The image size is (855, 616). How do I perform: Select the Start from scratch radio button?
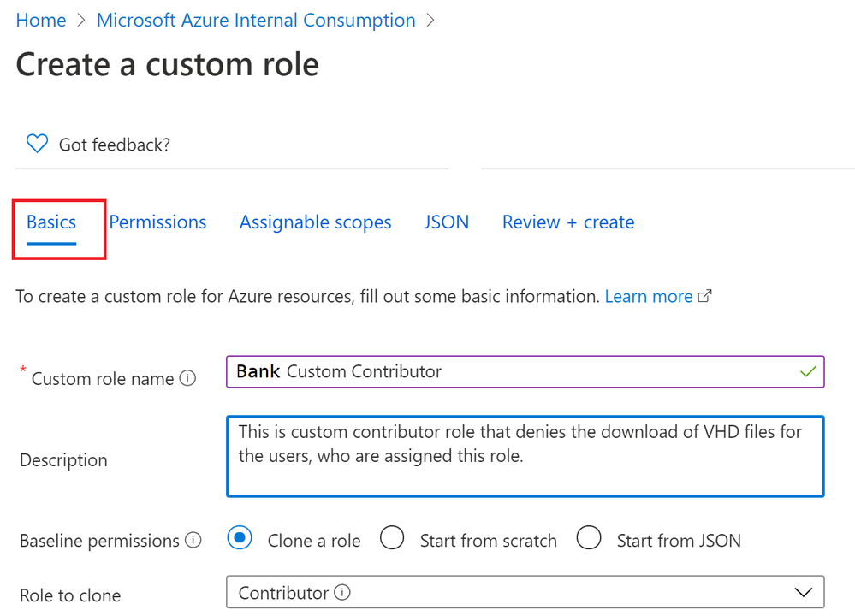392,538
